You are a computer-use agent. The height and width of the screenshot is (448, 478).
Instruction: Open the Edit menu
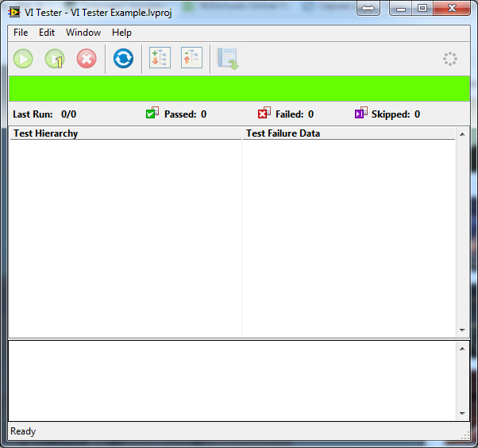click(x=47, y=33)
